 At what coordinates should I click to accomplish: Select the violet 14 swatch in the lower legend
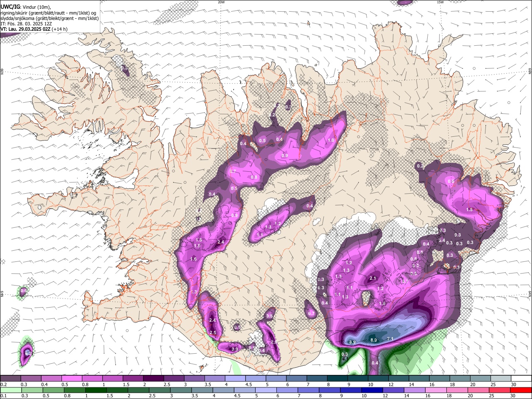click(x=415, y=390)
